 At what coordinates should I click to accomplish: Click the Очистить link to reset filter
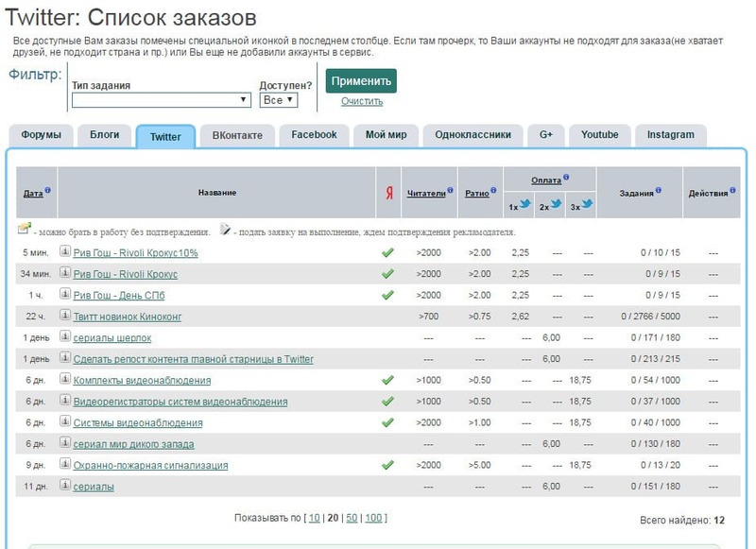(361, 102)
